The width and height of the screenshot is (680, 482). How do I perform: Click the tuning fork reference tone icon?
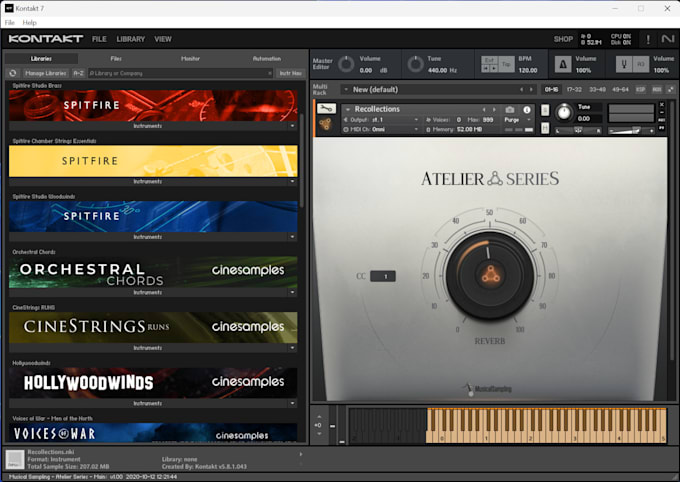[624, 64]
